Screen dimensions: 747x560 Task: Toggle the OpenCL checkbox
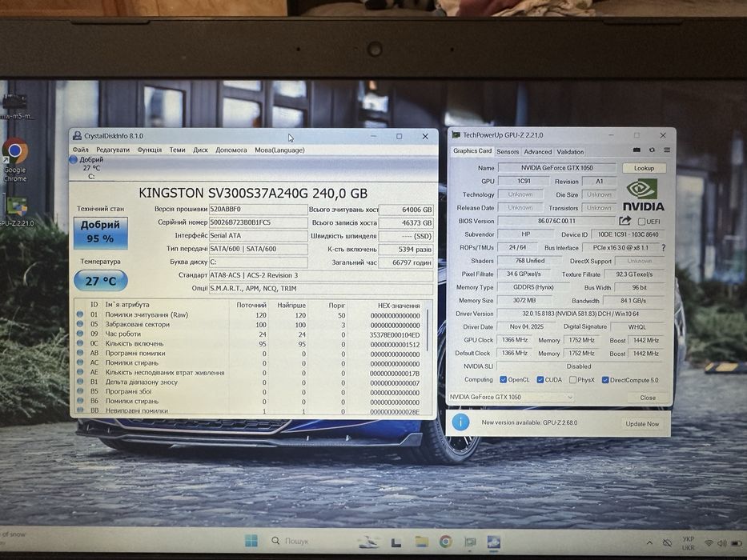(503, 379)
